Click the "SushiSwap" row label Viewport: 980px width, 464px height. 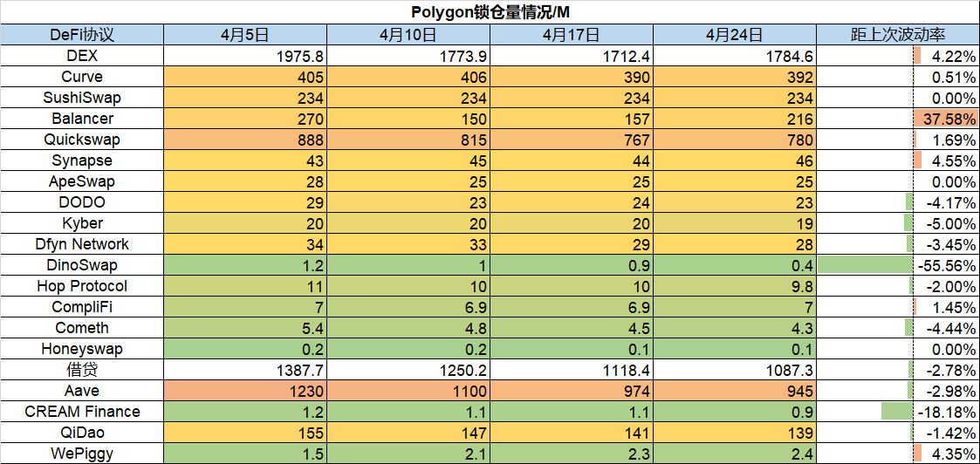coord(81,98)
